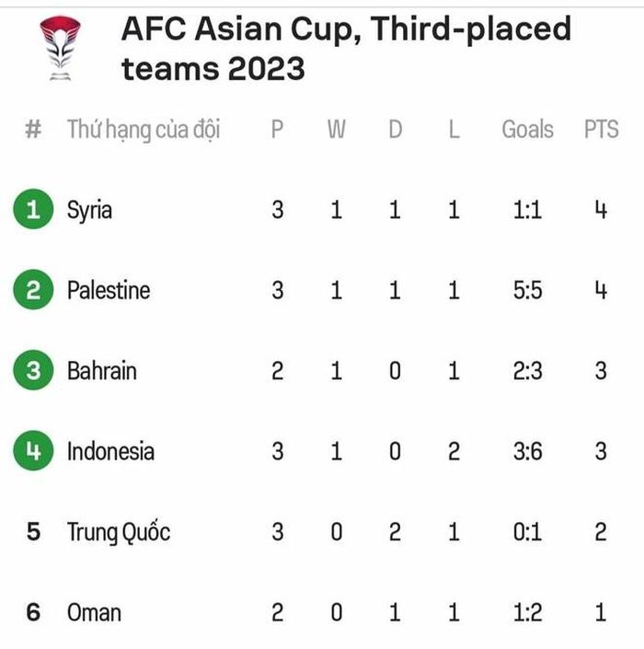
Task: Click the rank number 6
Action: click(33, 612)
